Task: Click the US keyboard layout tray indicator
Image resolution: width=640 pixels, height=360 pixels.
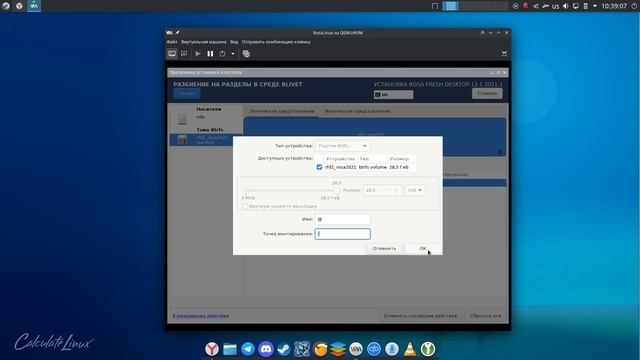Action: click(x=556, y=7)
